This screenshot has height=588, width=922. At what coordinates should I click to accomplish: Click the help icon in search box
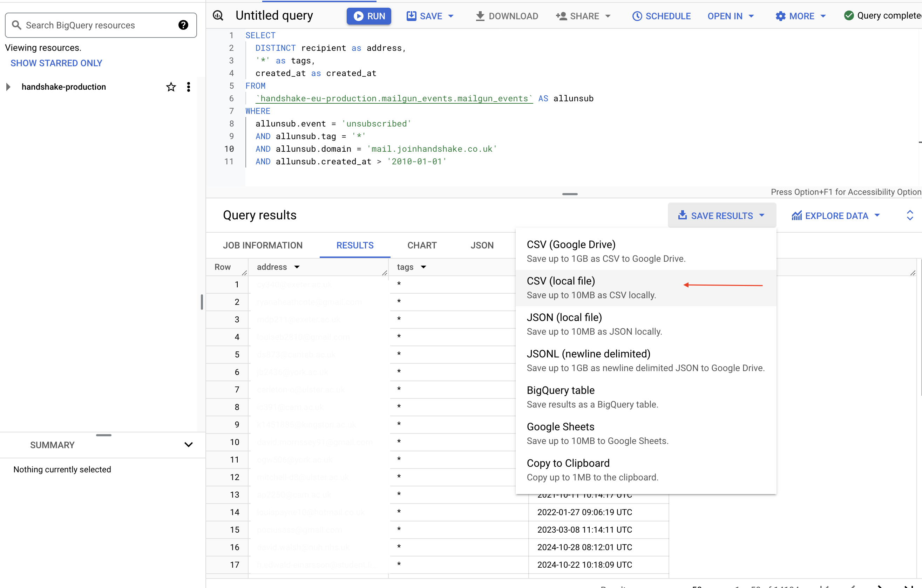[183, 25]
